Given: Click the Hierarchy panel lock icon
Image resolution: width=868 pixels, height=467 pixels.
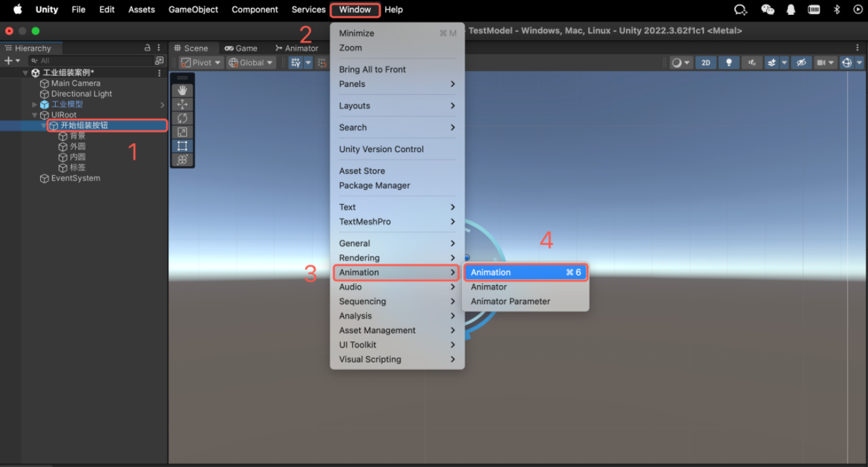Looking at the screenshot, I should [148, 48].
